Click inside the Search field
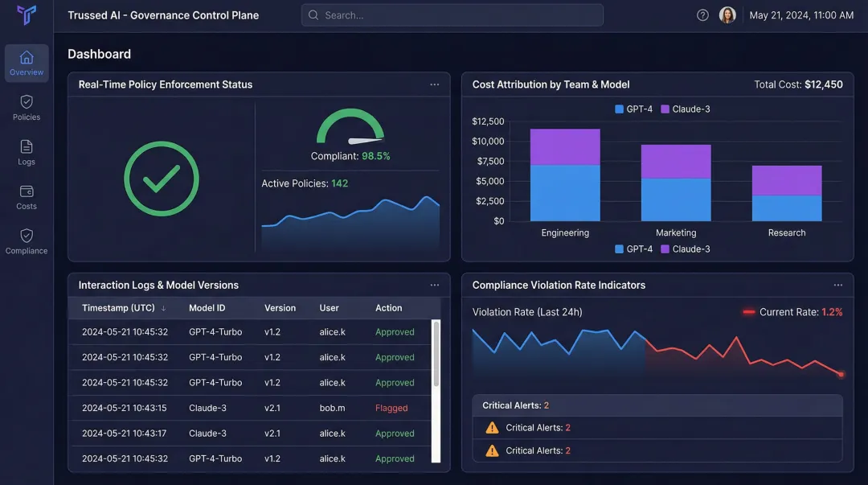This screenshot has width=868, height=485. [452, 14]
